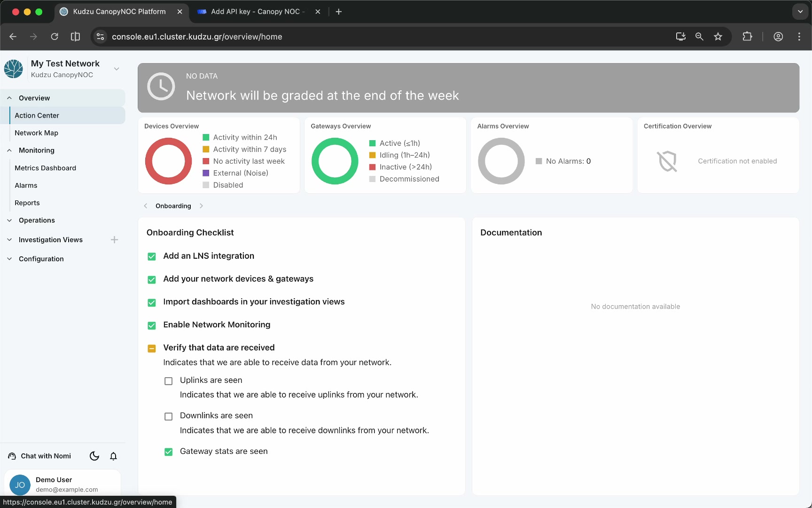
Task: Check the Downlinks are seen checkbox
Action: coord(169,416)
